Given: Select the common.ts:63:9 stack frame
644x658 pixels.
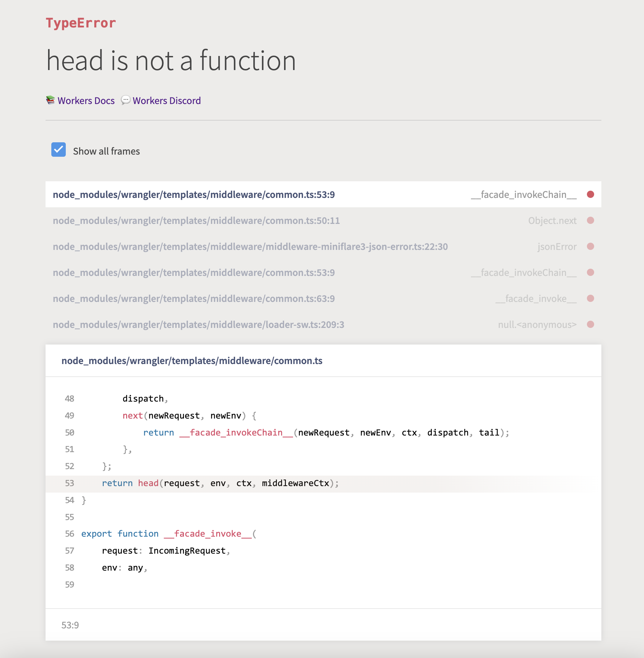Looking at the screenshot, I should (x=323, y=298).
